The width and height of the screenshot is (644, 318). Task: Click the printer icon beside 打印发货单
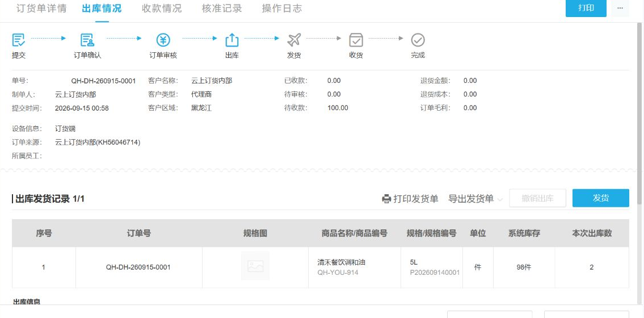click(386, 199)
